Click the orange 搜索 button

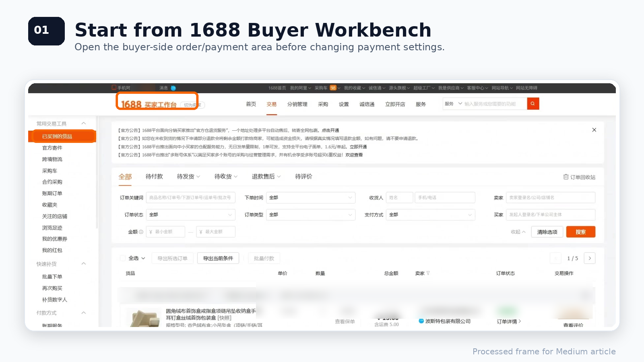pos(581,232)
